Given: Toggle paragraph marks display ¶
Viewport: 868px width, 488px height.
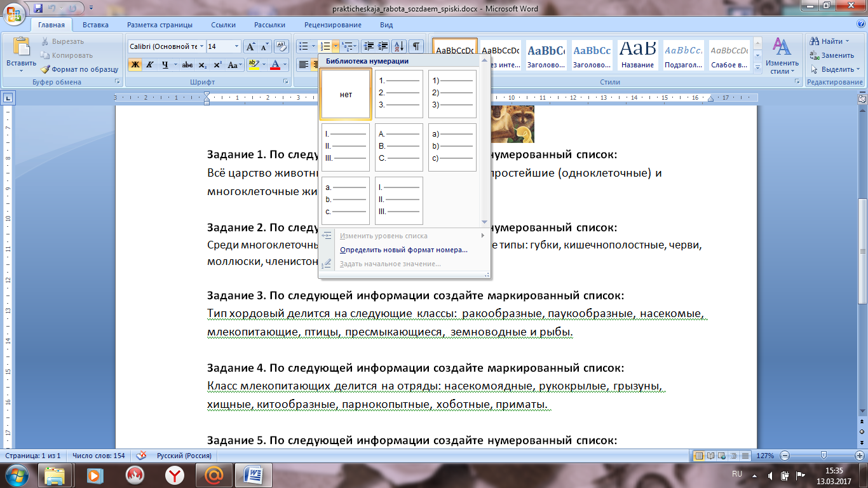Looking at the screenshot, I should click(416, 46).
